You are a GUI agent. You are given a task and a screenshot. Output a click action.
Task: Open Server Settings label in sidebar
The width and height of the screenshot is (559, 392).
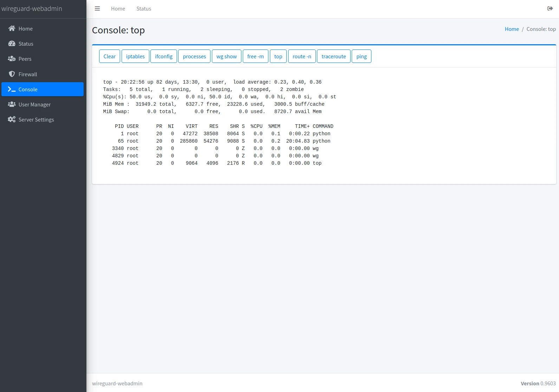36,120
